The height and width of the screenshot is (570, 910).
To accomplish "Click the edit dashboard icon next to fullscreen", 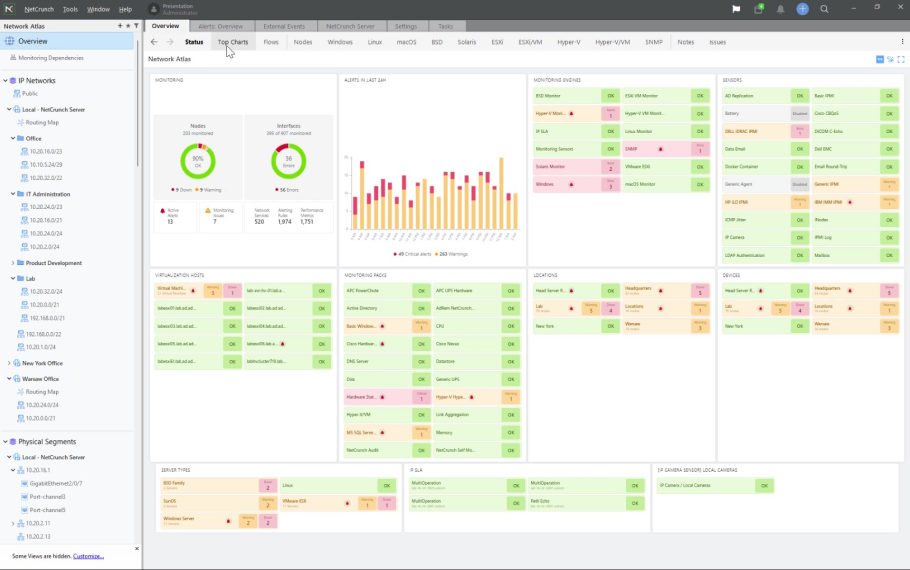I will [x=890, y=59].
